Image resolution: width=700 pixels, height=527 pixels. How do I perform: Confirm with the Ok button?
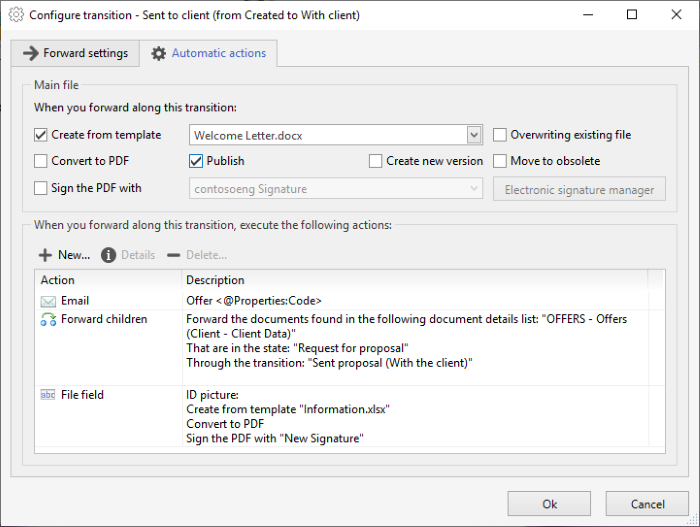click(549, 504)
